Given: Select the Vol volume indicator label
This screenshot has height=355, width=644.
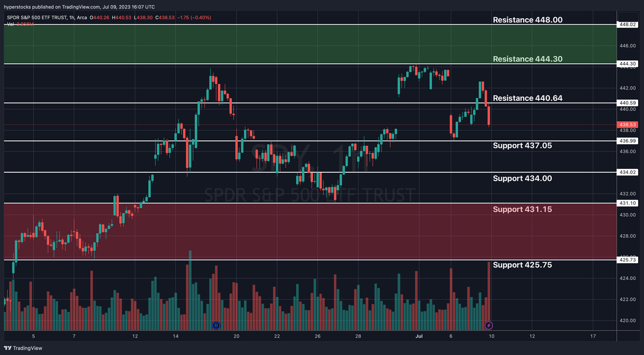Looking at the screenshot, I should (x=10, y=24).
